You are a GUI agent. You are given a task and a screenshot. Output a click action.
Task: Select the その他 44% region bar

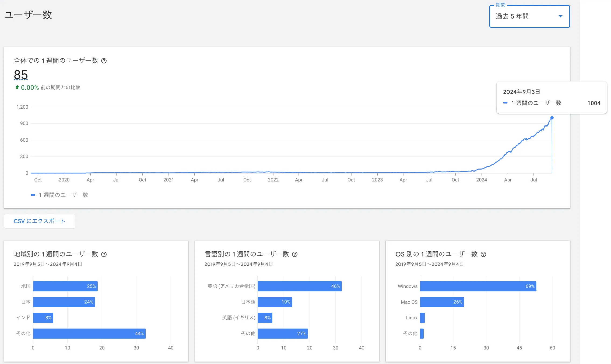[89, 333]
